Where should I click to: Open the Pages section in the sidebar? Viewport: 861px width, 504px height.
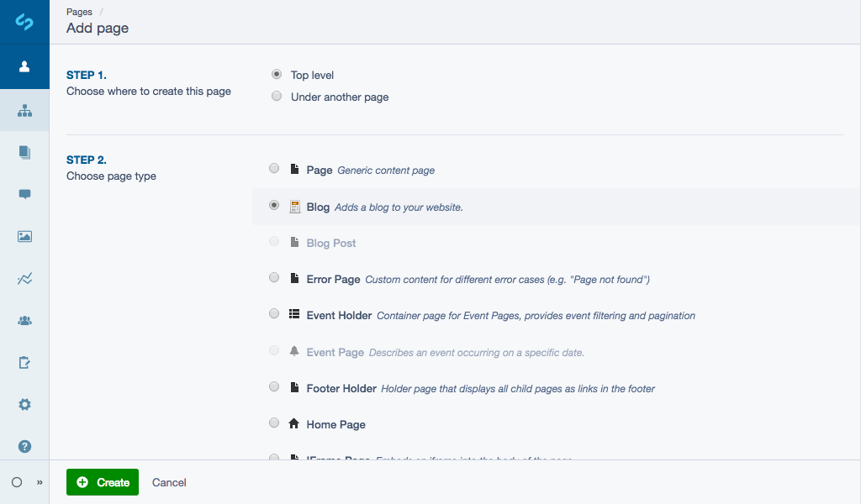(24, 109)
